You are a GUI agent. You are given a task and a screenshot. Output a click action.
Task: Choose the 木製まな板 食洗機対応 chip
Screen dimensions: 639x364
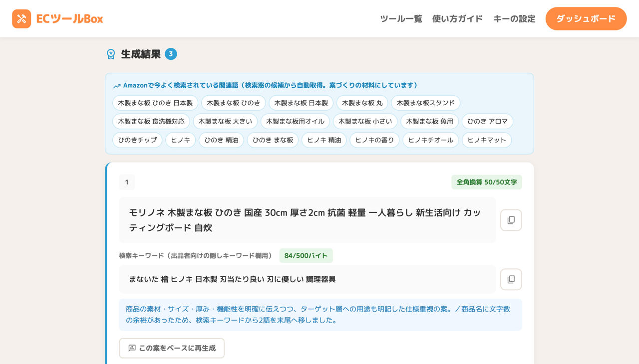pos(151,121)
